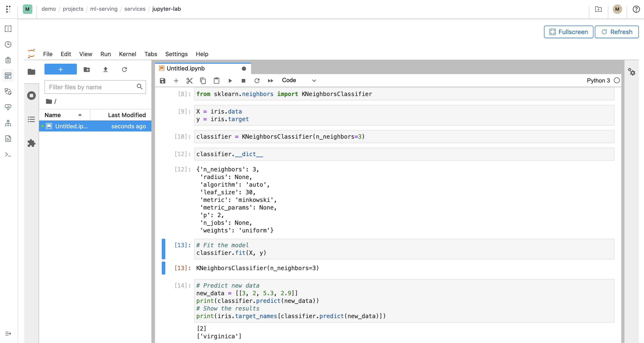
Task: Open the clock history icon in sidebar
Action: 8,44
